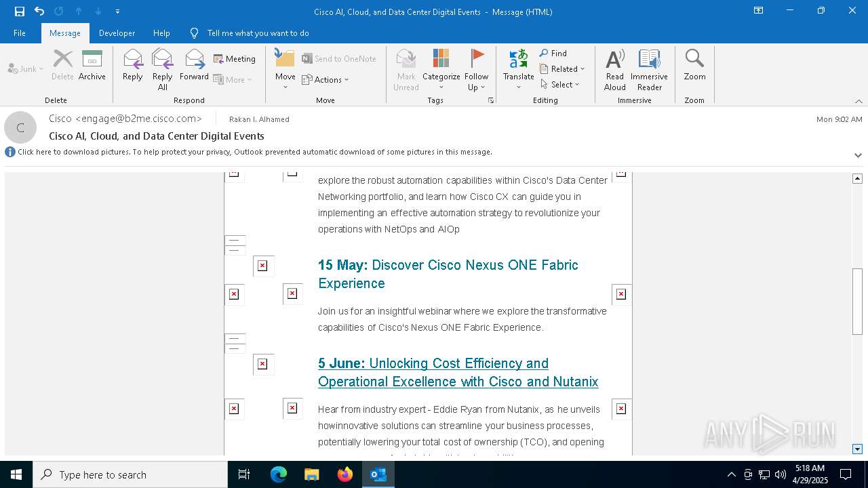Open Tags dialog launcher
This screenshot has width=868, height=488.
pos(490,100)
